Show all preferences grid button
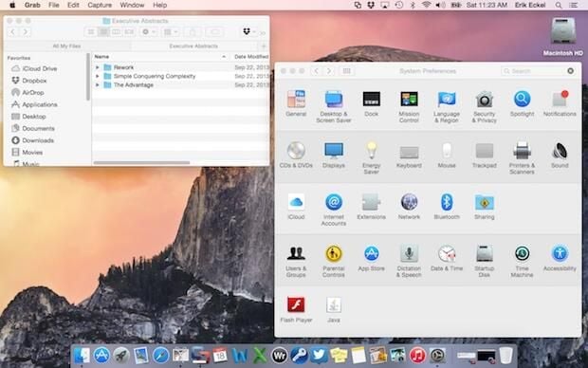The height and width of the screenshot is (368, 588). tap(347, 71)
